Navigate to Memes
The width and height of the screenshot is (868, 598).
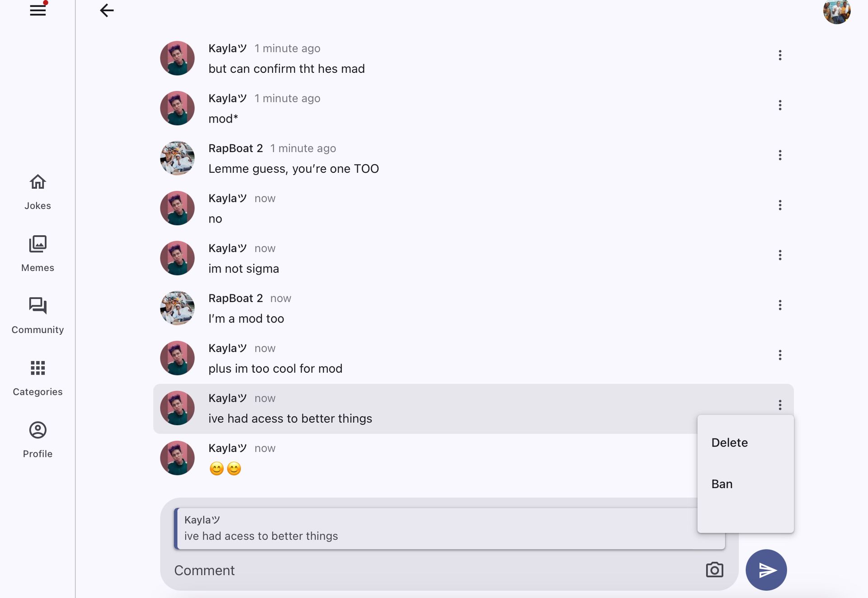[x=38, y=254]
